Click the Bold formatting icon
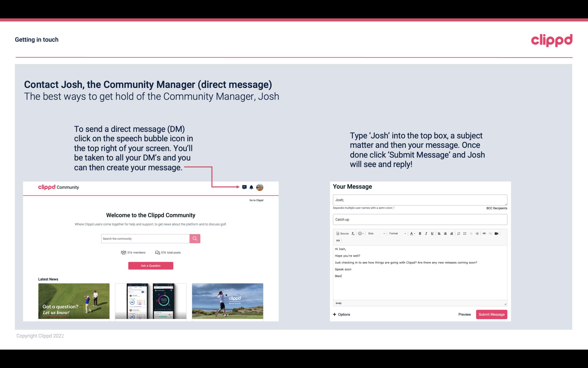The height and width of the screenshot is (368, 588). (x=420, y=233)
